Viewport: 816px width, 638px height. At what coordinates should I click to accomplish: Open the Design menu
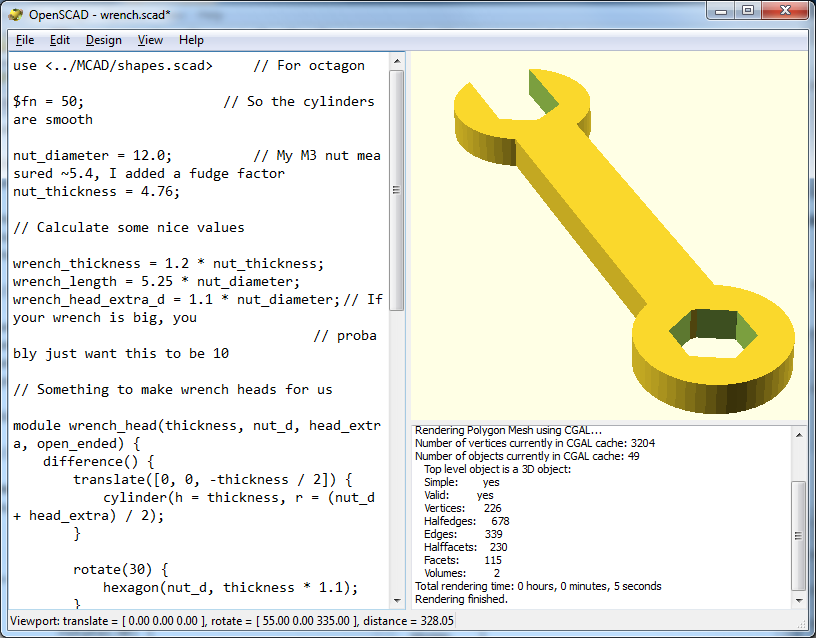coord(104,40)
